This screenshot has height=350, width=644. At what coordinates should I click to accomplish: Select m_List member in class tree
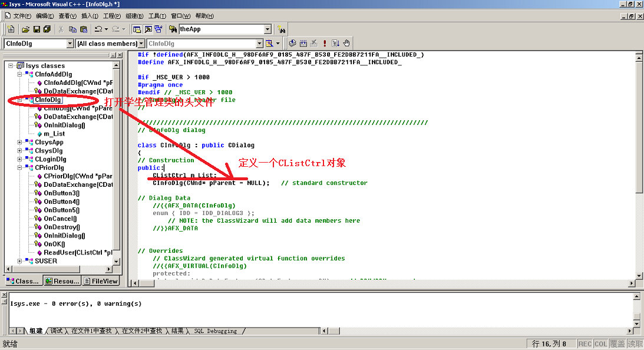tap(54, 134)
